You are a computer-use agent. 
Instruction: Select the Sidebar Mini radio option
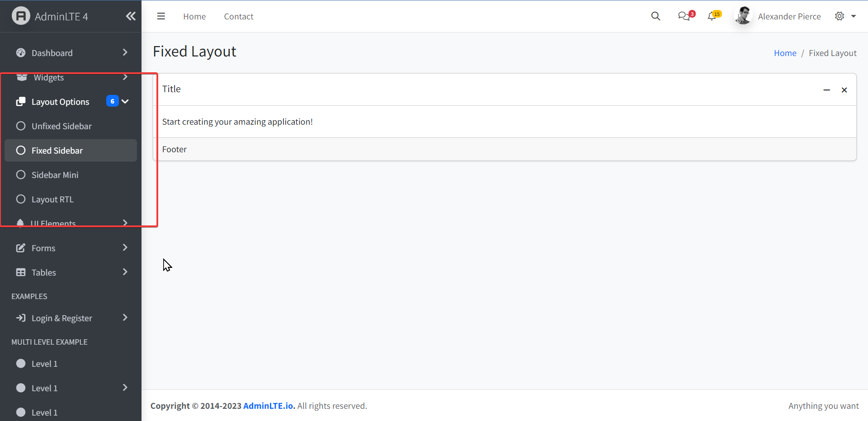[x=21, y=175]
